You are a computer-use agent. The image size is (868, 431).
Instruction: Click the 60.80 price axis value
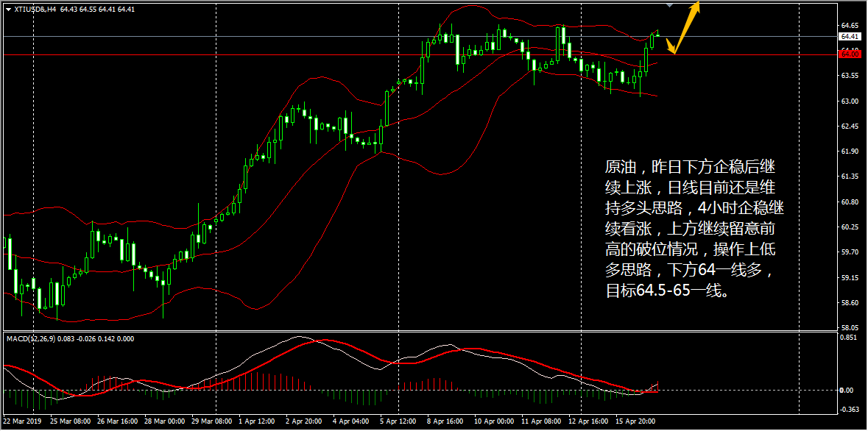pos(849,202)
